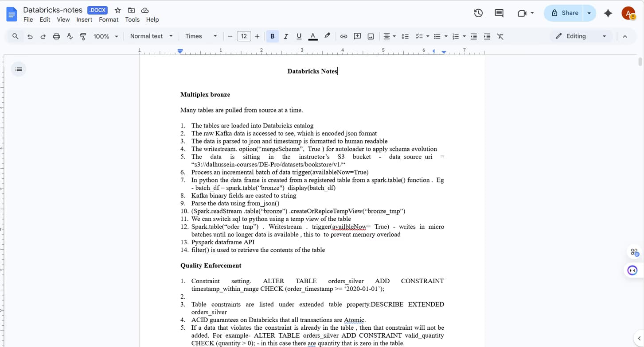Toggle italic formatting
The image size is (644, 347).
tap(285, 36)
